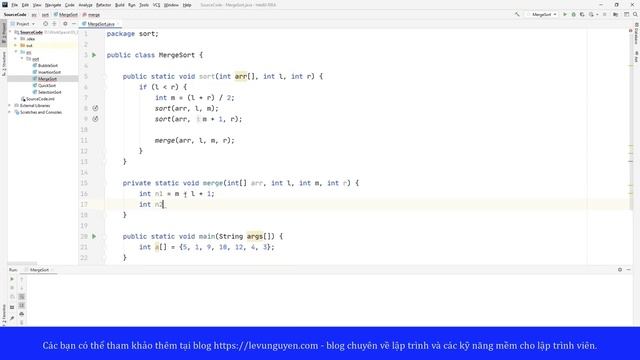Collapse the sort package
640x360 pixels.
(22, 59)
